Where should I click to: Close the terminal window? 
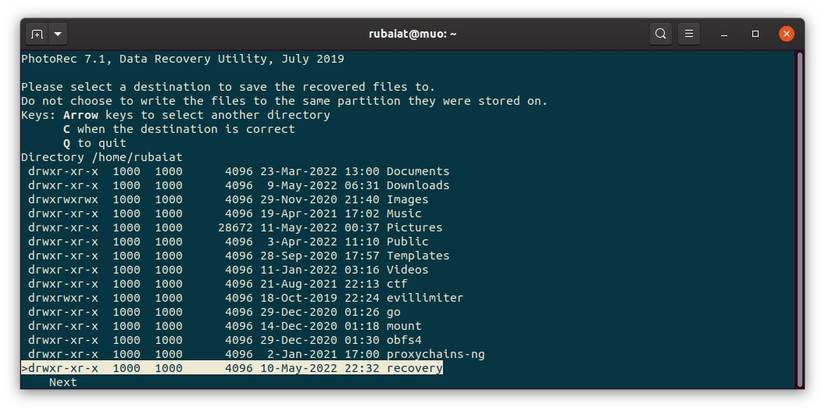[x=787, y=34]
